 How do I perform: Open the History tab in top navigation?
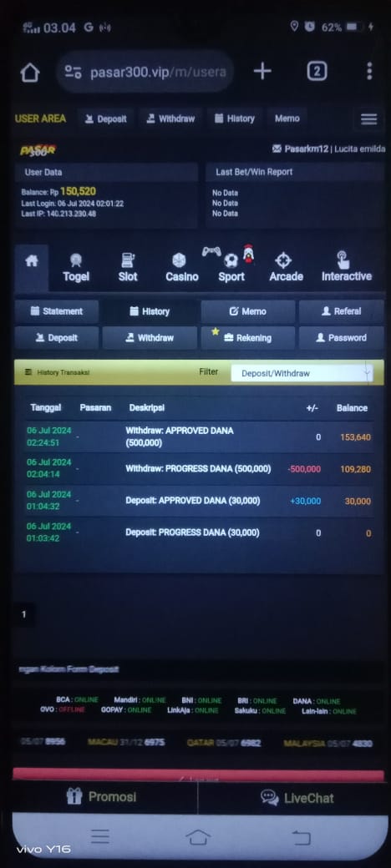[234, 119]
